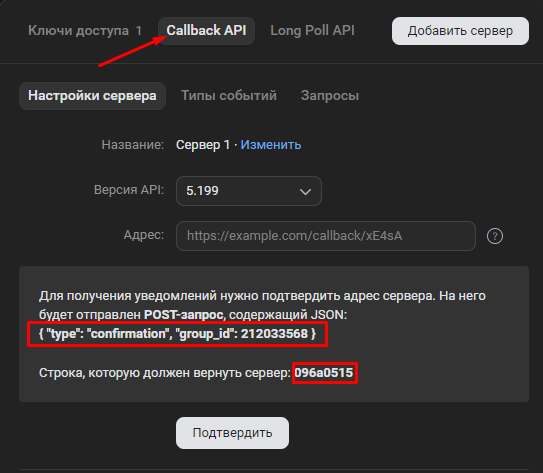Click the Подтвердить button
The height and width of the screenshot is (473, 543).
[232, 433]
